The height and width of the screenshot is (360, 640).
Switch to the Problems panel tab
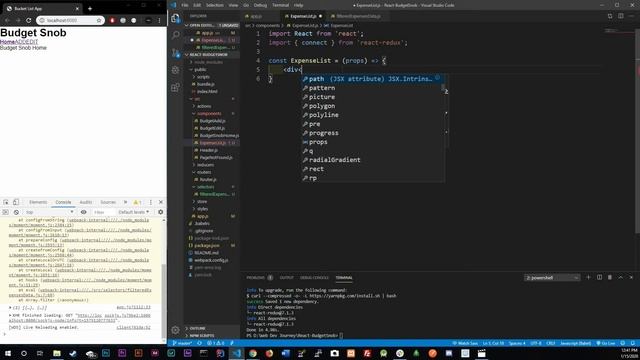(256, 278)
